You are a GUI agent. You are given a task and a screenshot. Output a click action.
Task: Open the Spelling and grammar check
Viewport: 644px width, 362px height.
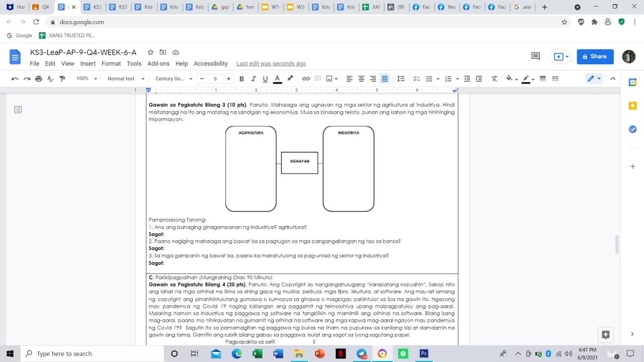click(50, 78)
